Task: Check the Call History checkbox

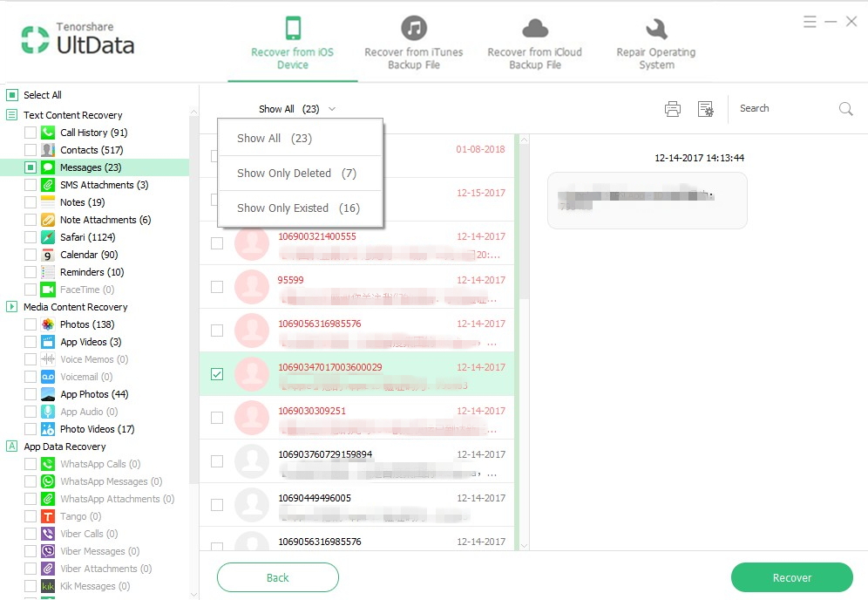Action: (31, 133)
